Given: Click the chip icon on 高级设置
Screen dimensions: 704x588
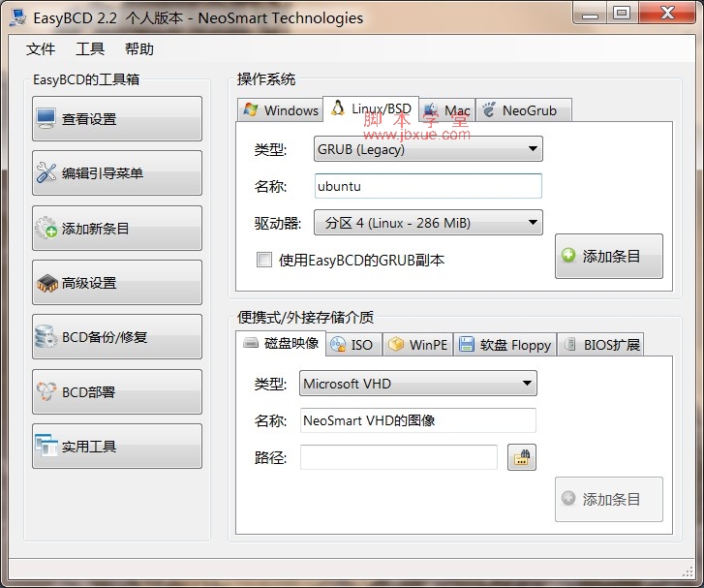Looking at the screenshot, I should [x=47, y=283].
